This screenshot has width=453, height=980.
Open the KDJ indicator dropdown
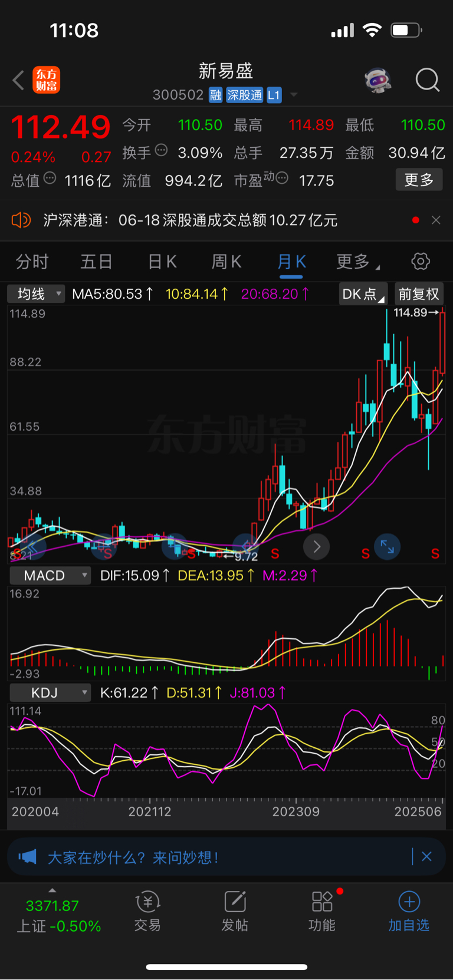point(50,692)
